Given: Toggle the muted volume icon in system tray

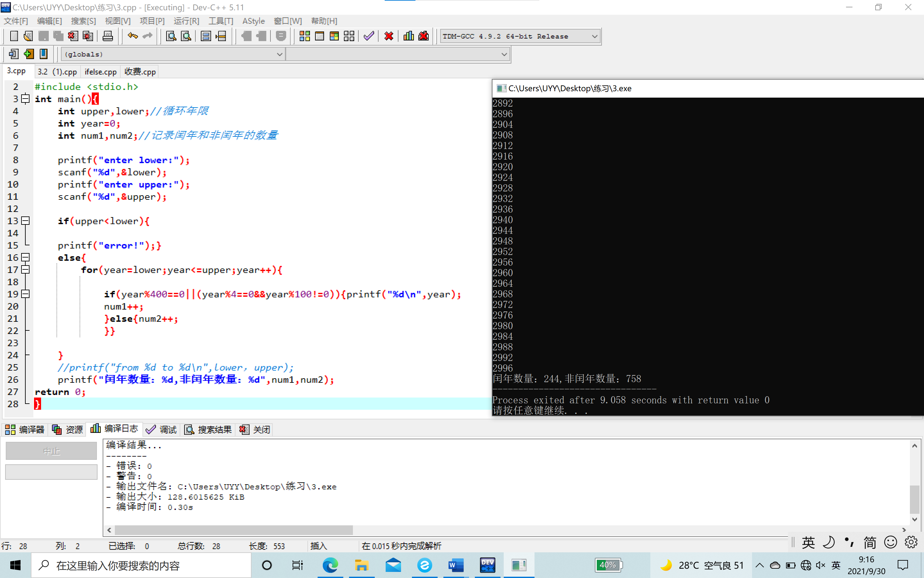Looking at the screenshot, I should (x=820, y=565).
